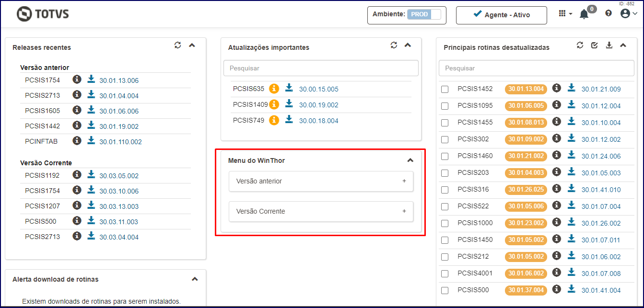Download PCSIS749 via its download icon
The width and height of the screenshot is (644, 308).
tap(289, 119)
